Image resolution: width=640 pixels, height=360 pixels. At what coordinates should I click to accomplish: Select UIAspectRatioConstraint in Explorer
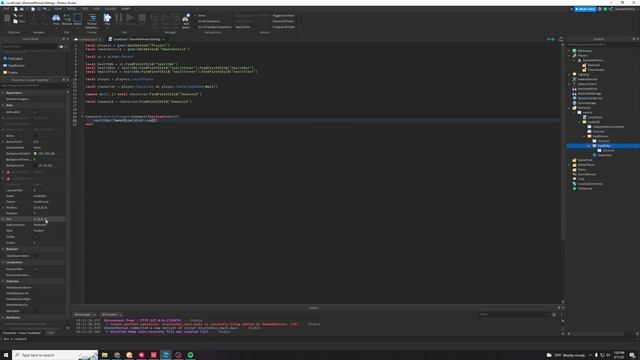click(x=608, y=127)
